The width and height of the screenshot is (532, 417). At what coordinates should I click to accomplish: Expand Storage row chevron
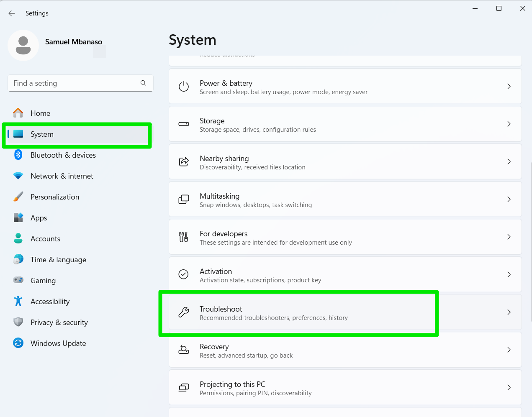click(x=509, y=124)
